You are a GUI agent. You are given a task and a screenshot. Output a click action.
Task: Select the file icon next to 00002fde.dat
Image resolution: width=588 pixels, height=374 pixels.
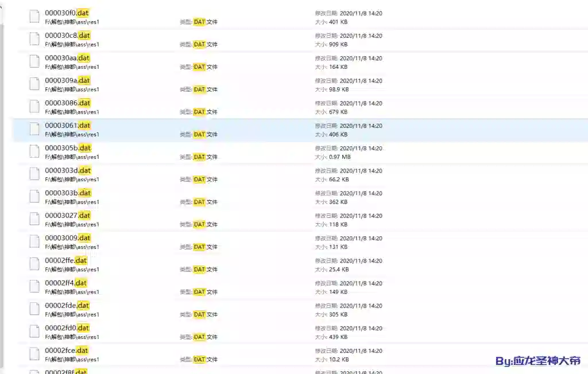[x=34, y=309]
